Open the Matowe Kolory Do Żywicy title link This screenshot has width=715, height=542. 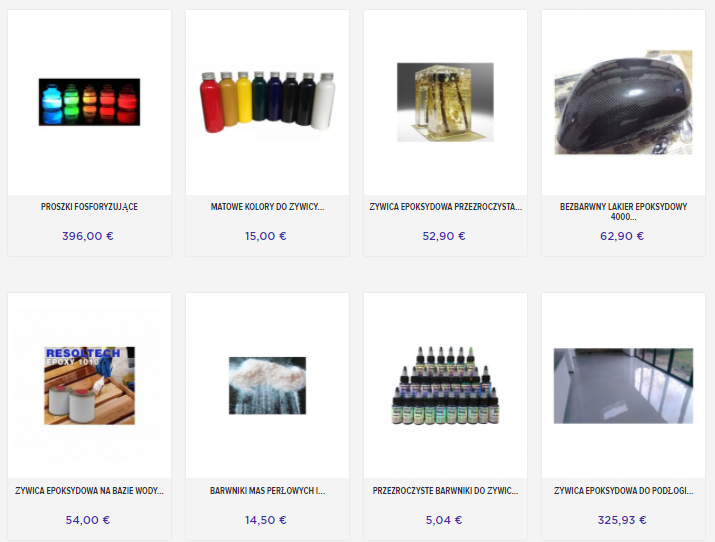[x=268, y=206]
